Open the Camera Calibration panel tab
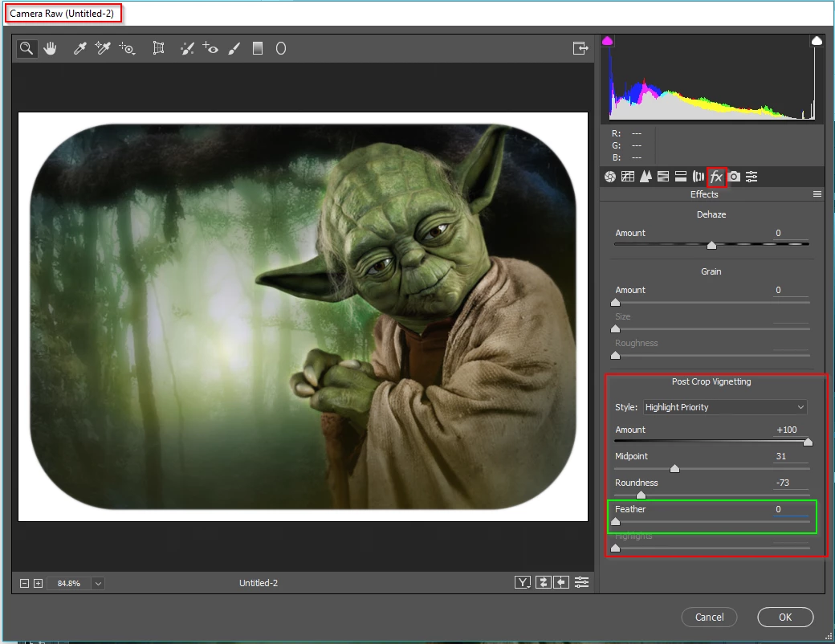Viewport: 835px width, 644px height. coord(735,177)
